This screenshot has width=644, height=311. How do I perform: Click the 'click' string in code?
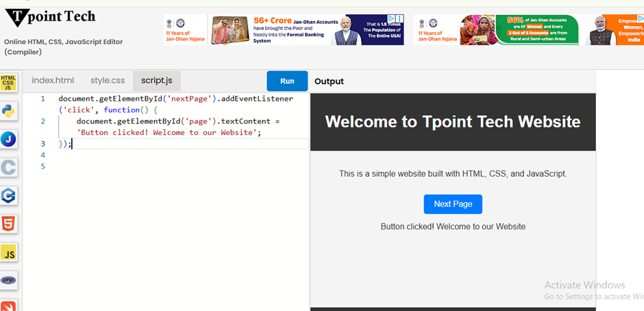[x=79, y=110]
